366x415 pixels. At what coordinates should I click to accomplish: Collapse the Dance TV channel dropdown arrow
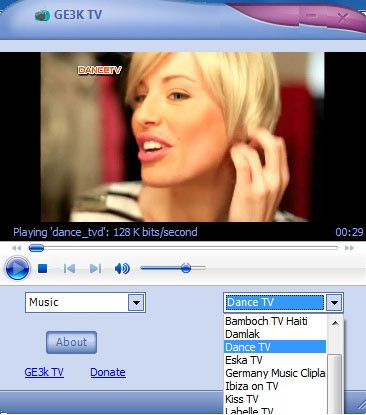[334, 303]
